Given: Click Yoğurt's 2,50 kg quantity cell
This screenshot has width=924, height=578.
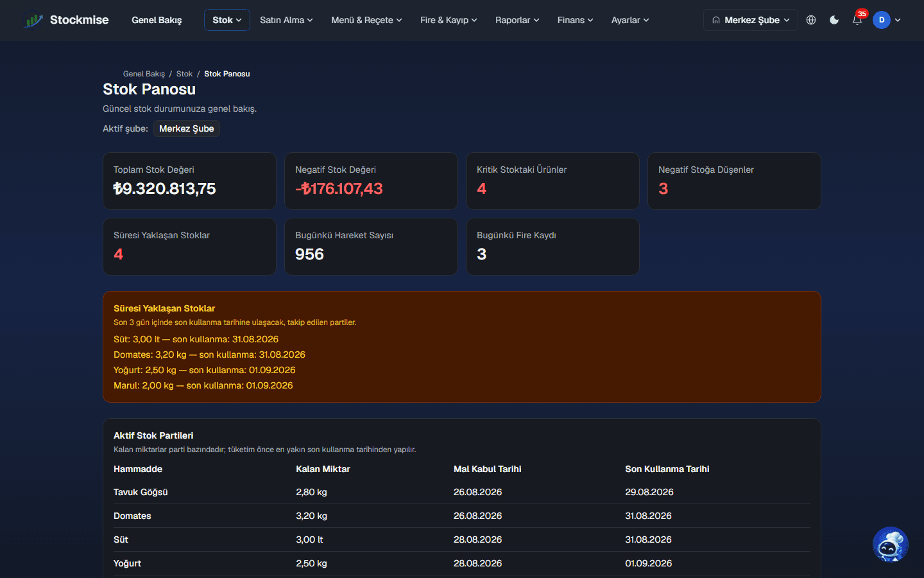Looking at the screenshot, I should coord(311,563).
